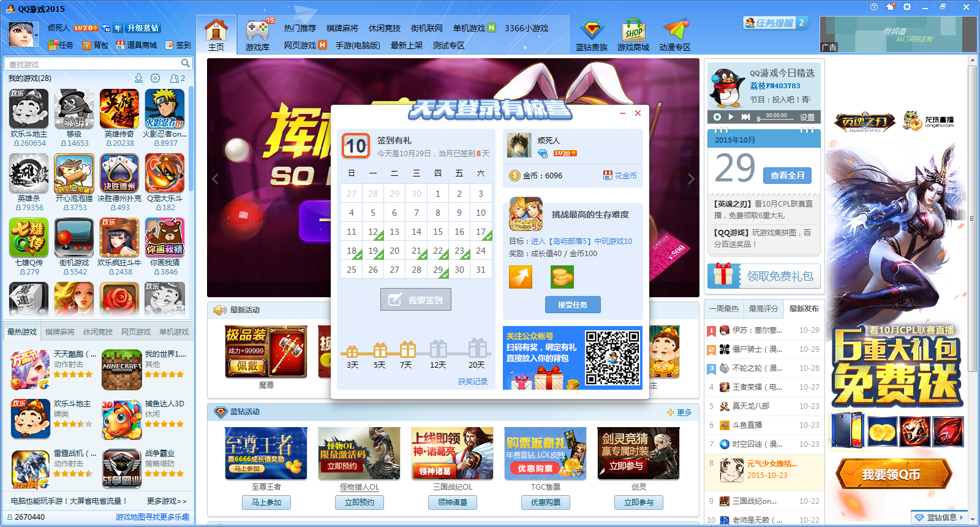The image size is (980, 527).
Task: Click 马上参加 under 至尊王者
Action: (x=266, y=502)
